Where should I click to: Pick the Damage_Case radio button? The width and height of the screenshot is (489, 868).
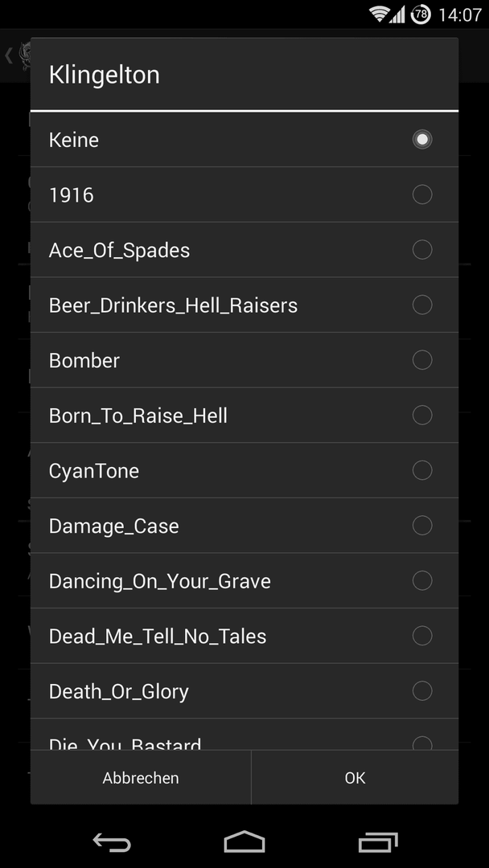click(422, 526)
